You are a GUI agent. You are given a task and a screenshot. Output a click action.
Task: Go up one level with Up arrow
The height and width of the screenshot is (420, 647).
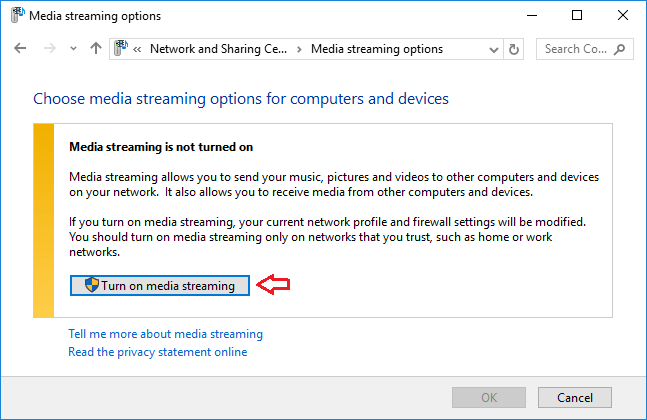click(96, 49)
